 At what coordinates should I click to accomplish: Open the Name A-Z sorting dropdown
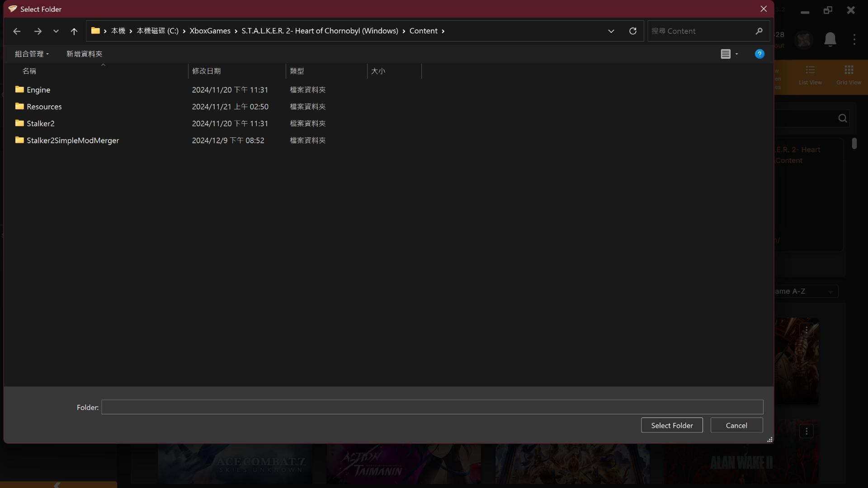pos(830,291)
